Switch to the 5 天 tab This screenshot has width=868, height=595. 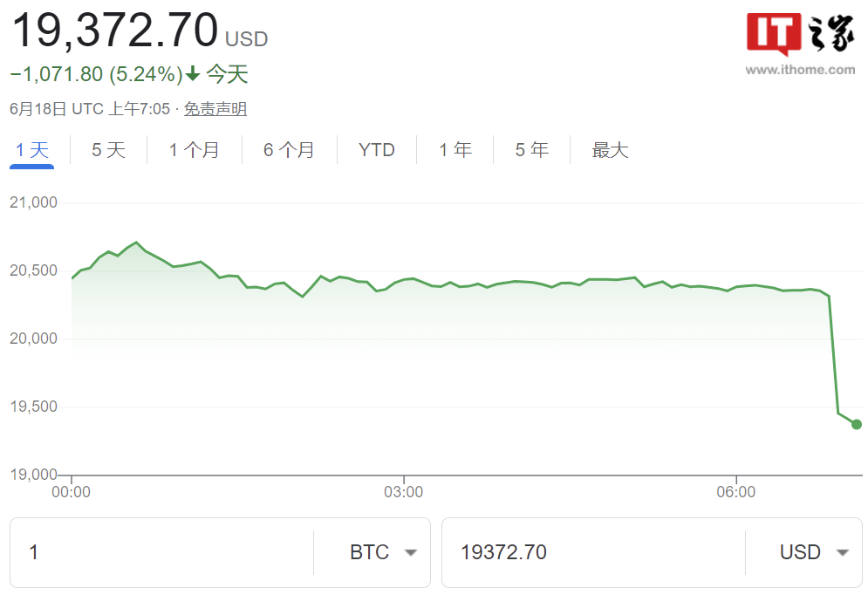click(108, 150)
